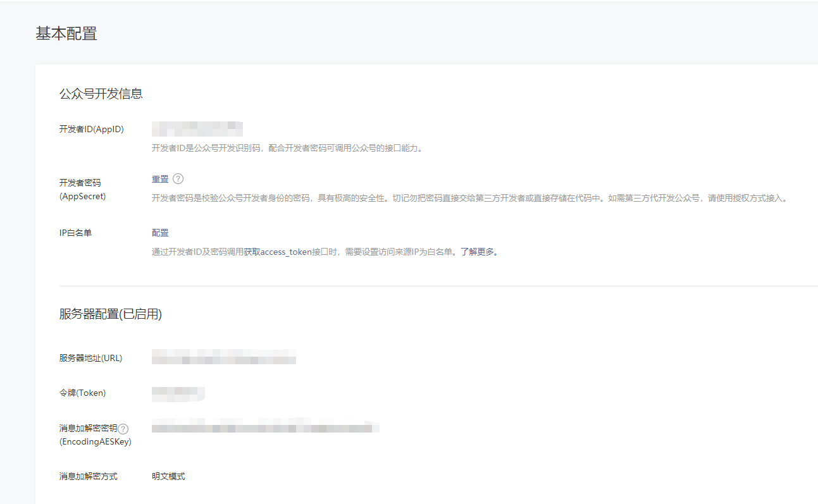The height and width of the screenshot is (504, 818).
Task: Click the 基本配置 page title
Action: click(66, 34)
